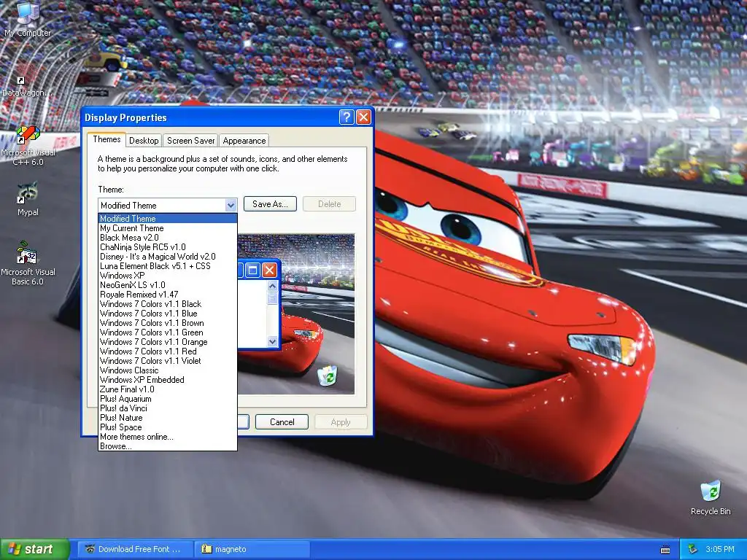Viewport: 747px width, 560px height.
Task: Switch to the magneto taskbar window
Action: 252,549
